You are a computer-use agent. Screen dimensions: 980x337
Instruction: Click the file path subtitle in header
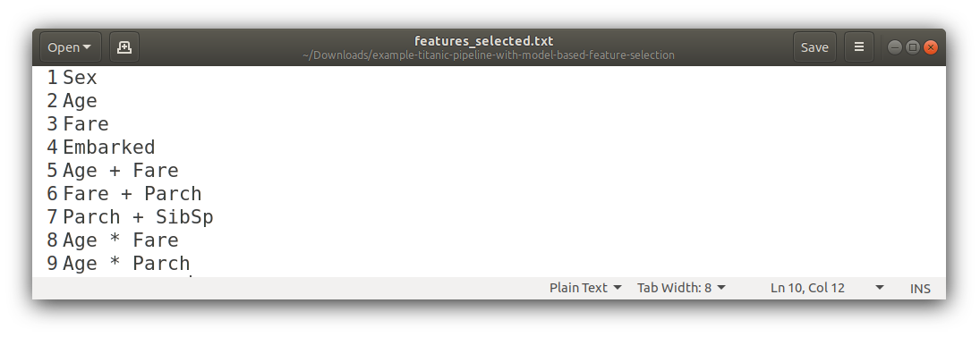coord(488,55)
